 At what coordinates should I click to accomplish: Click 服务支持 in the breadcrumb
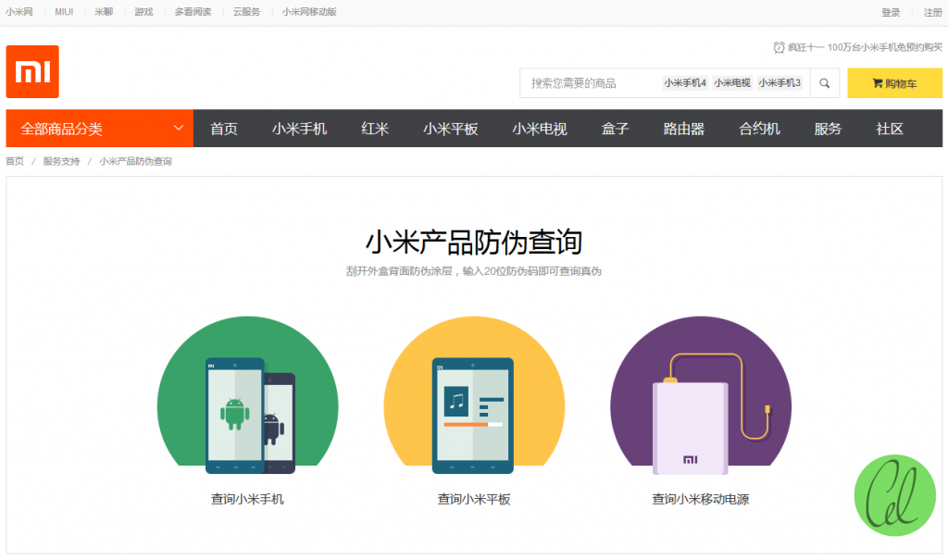click(61, 161)
